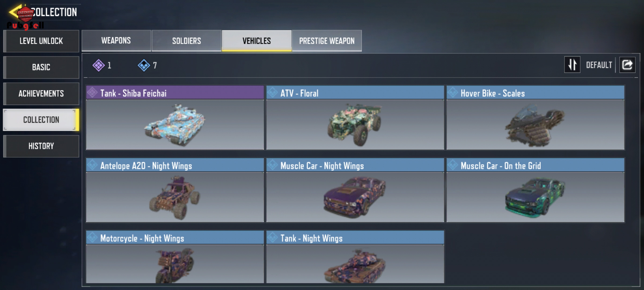Image resolution: width=644 pixels, height=290 pixels.
Task: Click rarity icon on Tank - Shiba Feichai
Action: (92, 93)
